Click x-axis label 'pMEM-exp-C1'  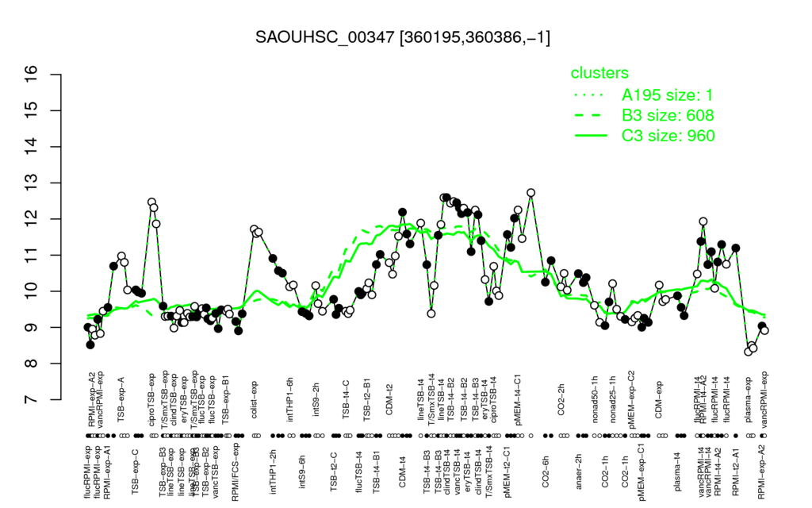pos(642,471)
